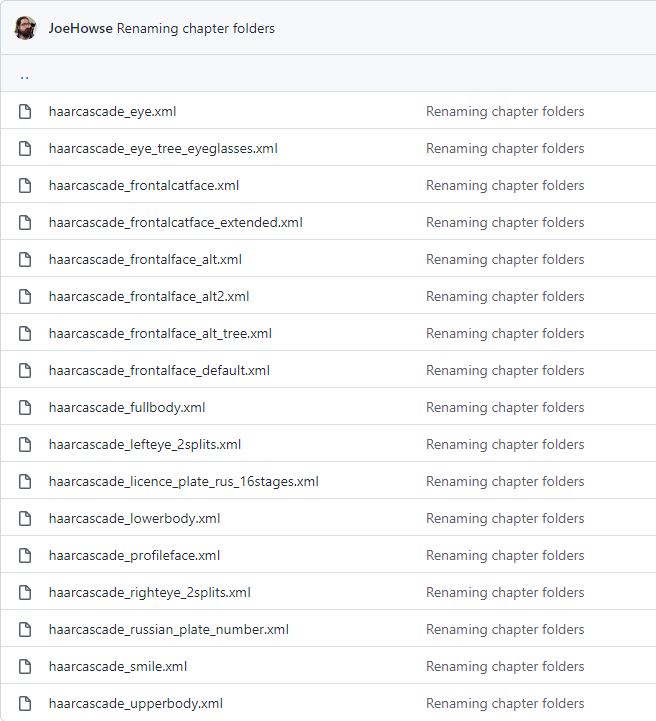Click file icon beside haarcascade_frontalface_default.xml

pos(25,371)
